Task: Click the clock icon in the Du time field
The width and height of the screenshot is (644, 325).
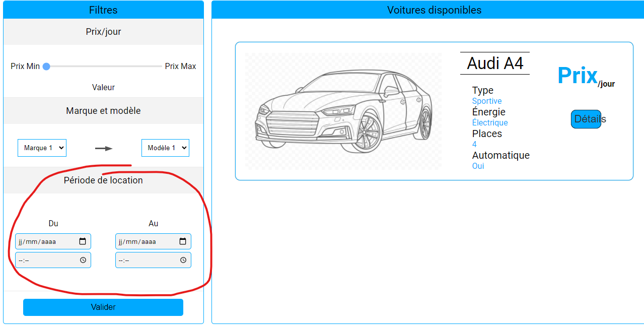Action: click(83, 260)
